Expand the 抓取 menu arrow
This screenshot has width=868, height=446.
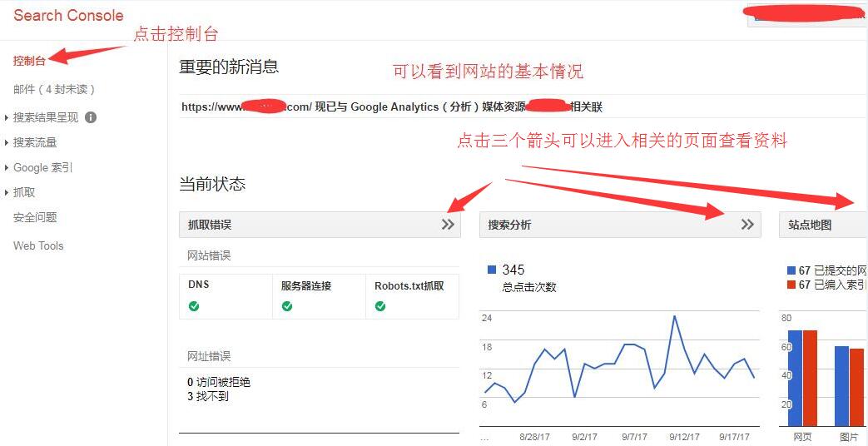(x=6, y=192)
